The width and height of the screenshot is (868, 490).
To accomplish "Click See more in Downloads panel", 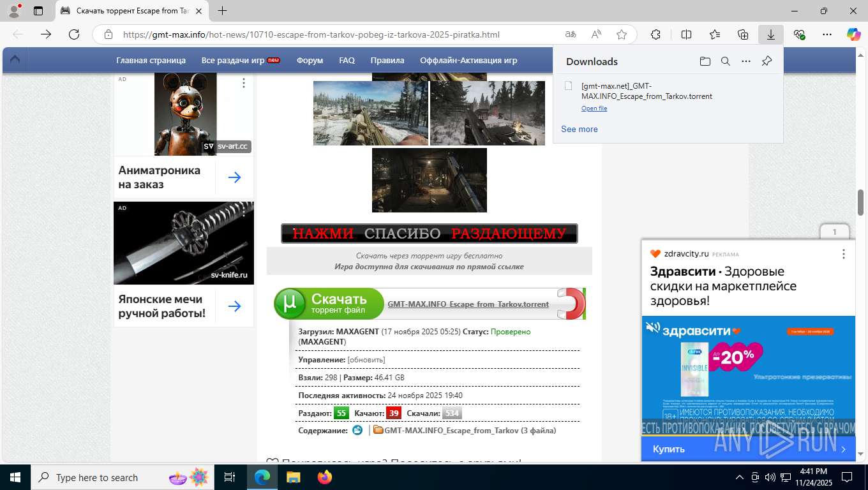I will point(580,129).
